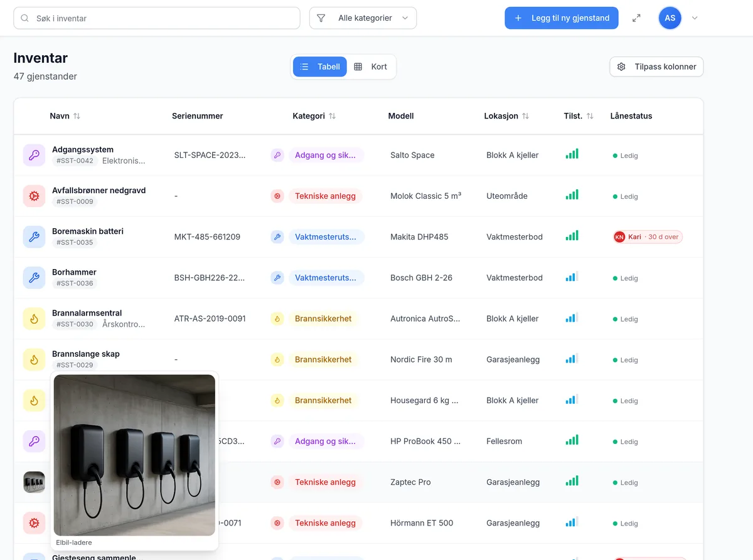Switch to Kort view

coord(371,66)
